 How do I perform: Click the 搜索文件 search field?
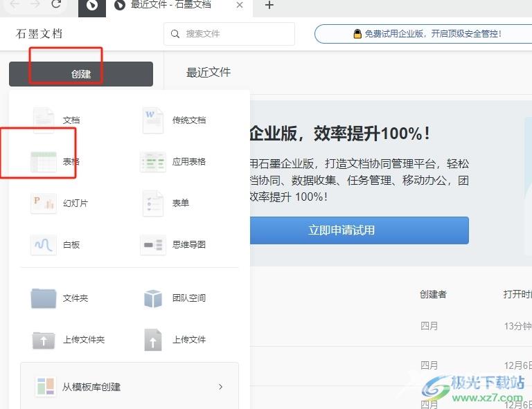point(229,34)
